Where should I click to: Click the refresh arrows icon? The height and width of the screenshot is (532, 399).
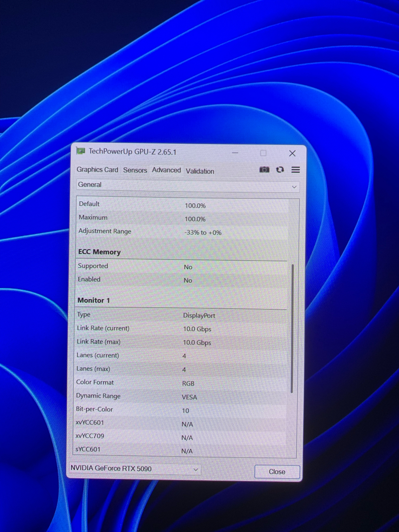[280, 170]
